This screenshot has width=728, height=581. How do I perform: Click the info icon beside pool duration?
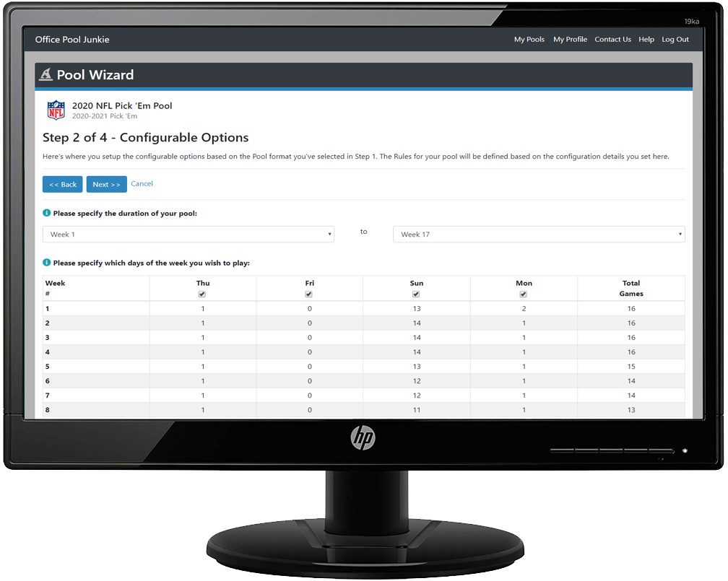pyautogui.click(x=46, y=214)
